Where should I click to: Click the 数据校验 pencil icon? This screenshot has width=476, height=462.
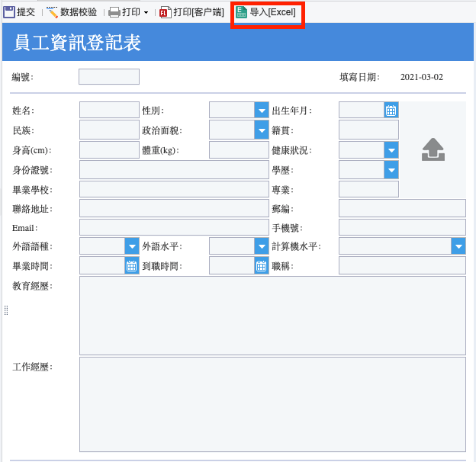click(x=52, y=12)
